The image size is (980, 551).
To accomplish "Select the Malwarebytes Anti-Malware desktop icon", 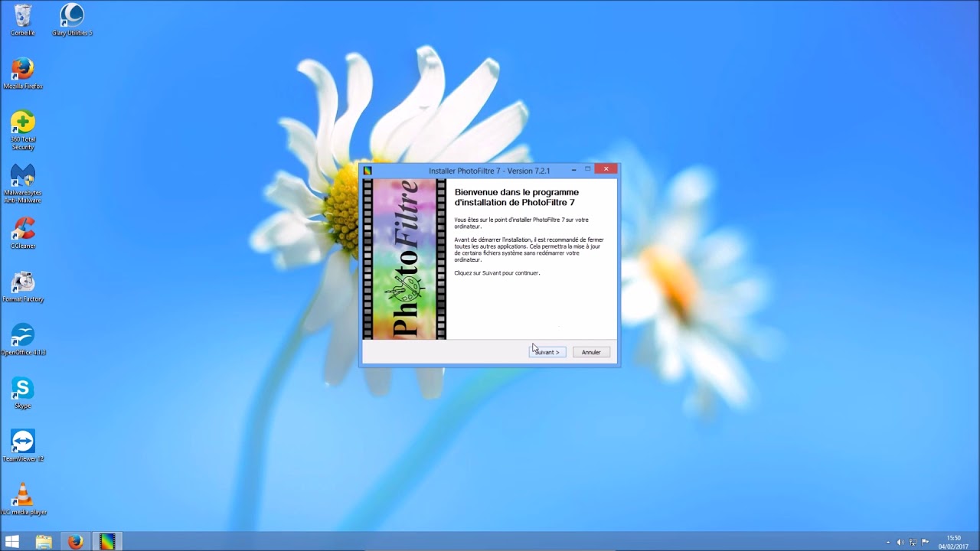I will click(x=23, y=184).
